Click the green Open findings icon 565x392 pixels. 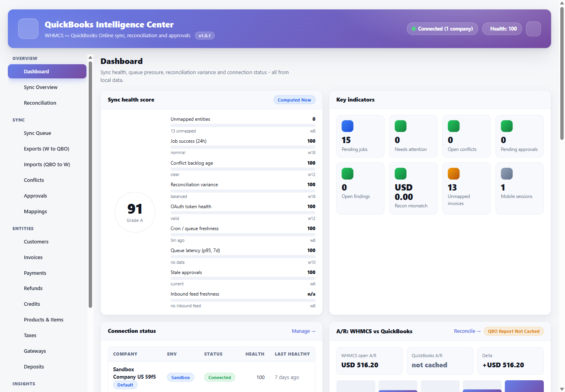(x=348, y=174)
